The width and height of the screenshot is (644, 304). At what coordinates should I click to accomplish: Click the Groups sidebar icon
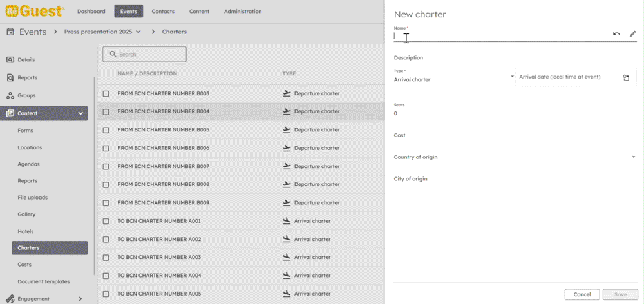(x=10, y=95)
